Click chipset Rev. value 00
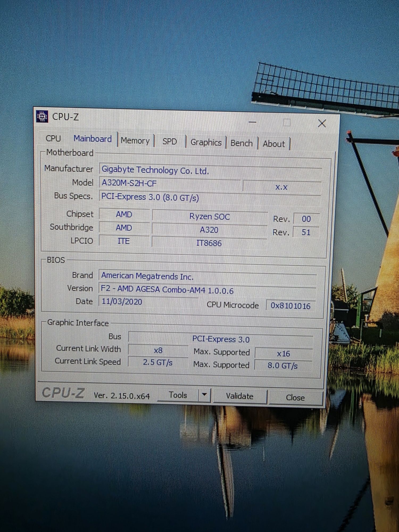 pyautogui.click(x=306, y=219)
